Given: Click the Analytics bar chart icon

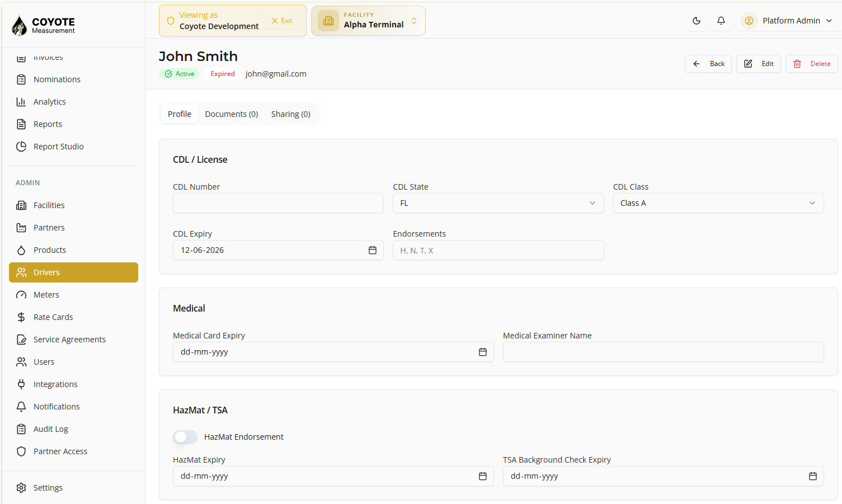Looking at the screenshot, I should tap(21, 102).
